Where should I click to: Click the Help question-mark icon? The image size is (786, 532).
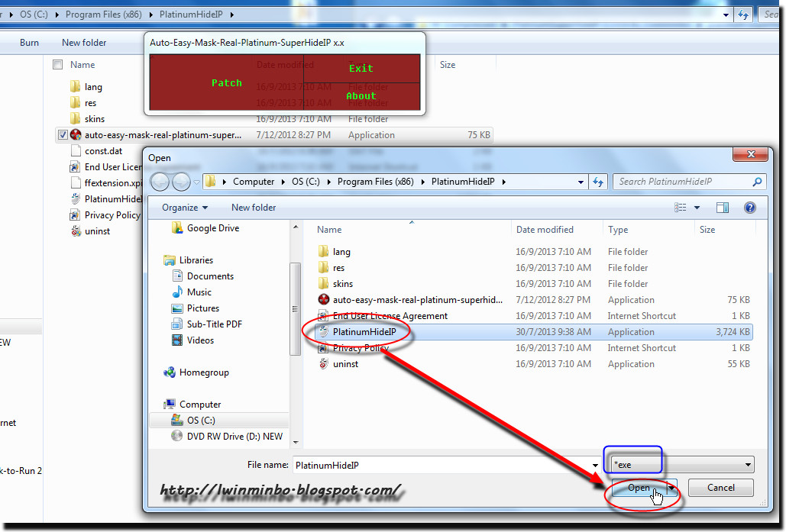pyautogui.click(x=750, y=207)
